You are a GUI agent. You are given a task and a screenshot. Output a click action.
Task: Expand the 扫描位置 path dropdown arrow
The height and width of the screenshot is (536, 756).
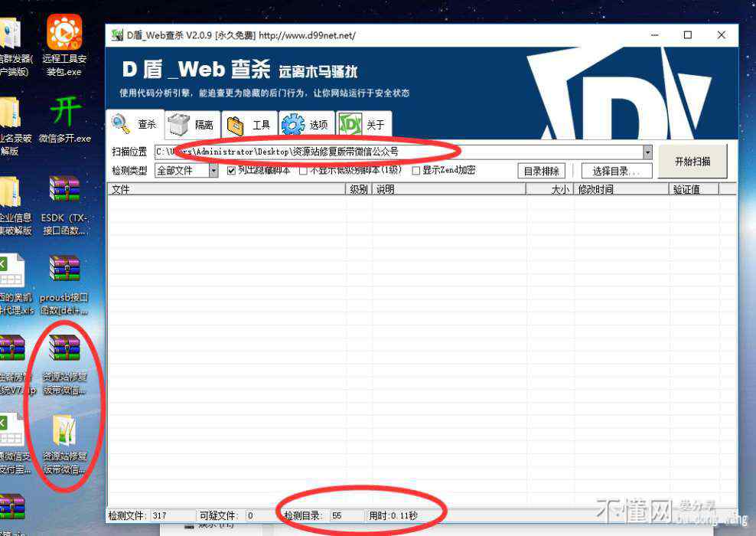click(x=647, y=152)
